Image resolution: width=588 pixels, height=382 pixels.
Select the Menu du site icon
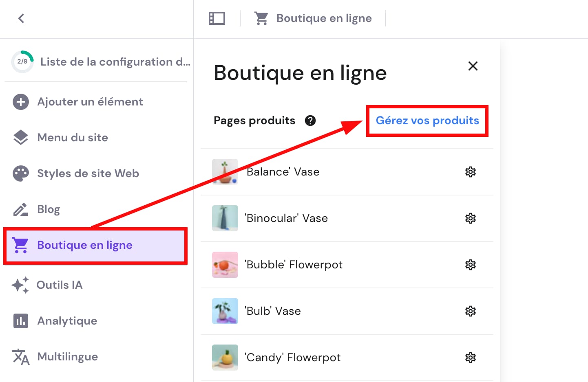[20, 138]
